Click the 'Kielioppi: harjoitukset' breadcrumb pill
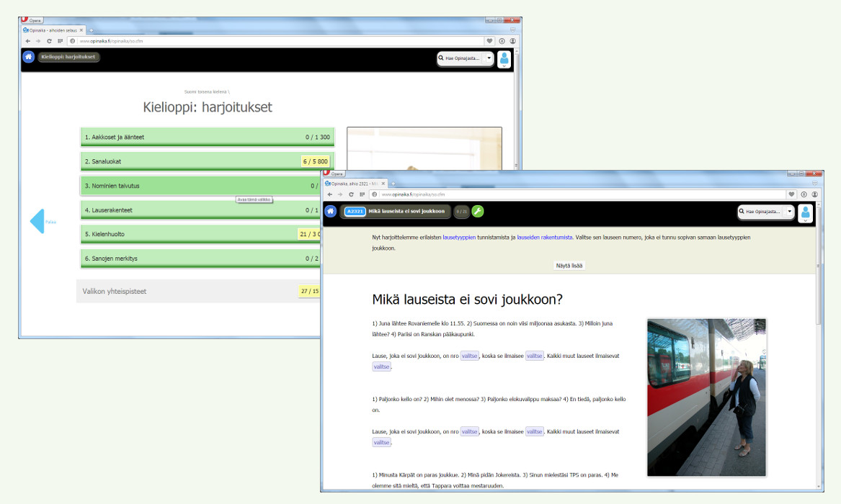This screenshot has width=841, height=504. point(68,57)
